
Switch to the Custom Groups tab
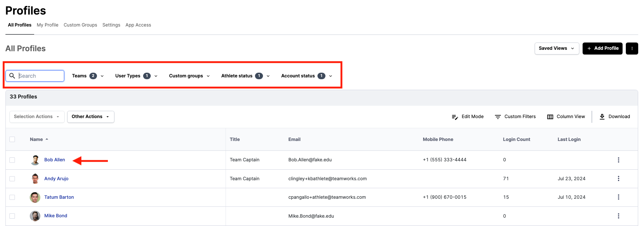(80, 25)
